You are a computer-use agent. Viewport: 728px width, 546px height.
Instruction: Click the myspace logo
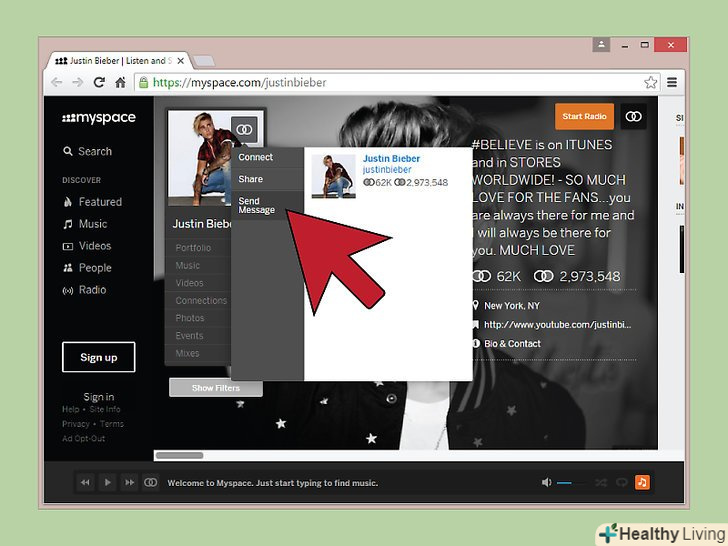[x=98, y=118]
